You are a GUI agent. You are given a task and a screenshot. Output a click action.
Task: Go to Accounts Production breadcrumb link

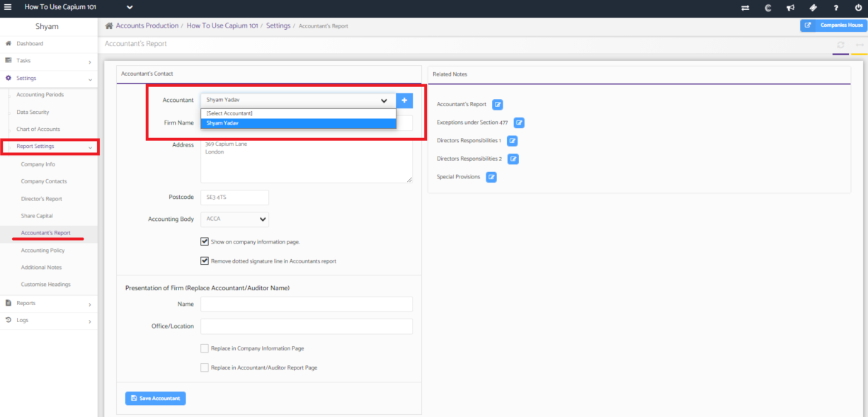tap(147, 25)
